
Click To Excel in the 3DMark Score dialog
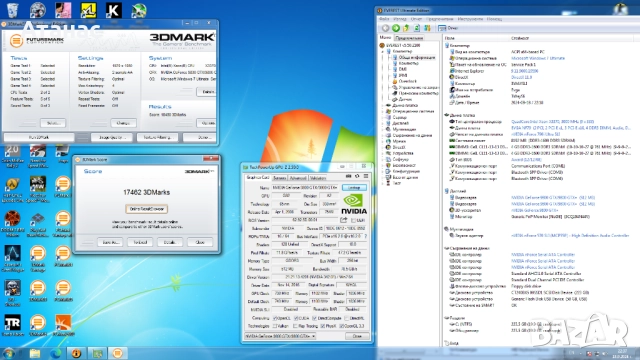140,242
